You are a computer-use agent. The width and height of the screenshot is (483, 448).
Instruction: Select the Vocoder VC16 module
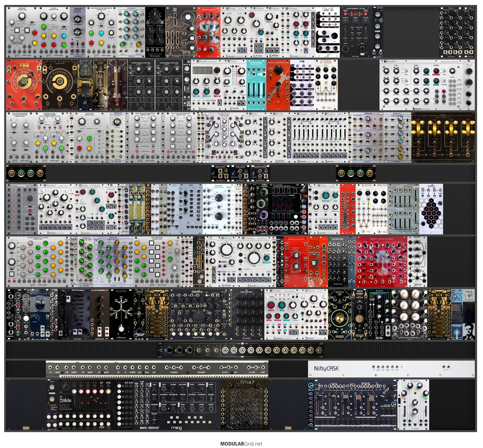pyautogui.click(x=356, y=32)
